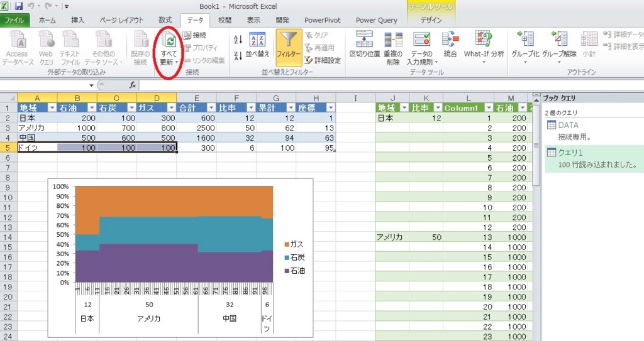This screenshot has width=644, height=341.
Task: Open filter dropdown for 合計 column
Action: [x=211, y=108]
